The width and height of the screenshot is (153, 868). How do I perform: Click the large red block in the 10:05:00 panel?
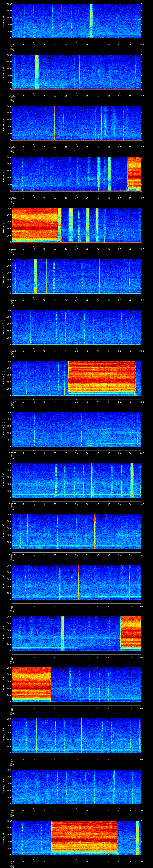tap(35, 225)
